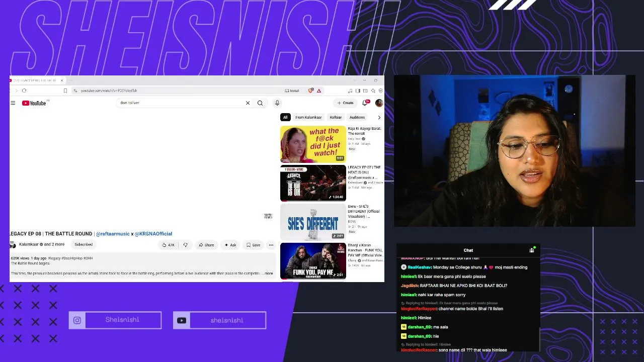
Task: Select the 'From Kalamkaar' filter chip
Action: pyautogui.click(x=308, y=118)
